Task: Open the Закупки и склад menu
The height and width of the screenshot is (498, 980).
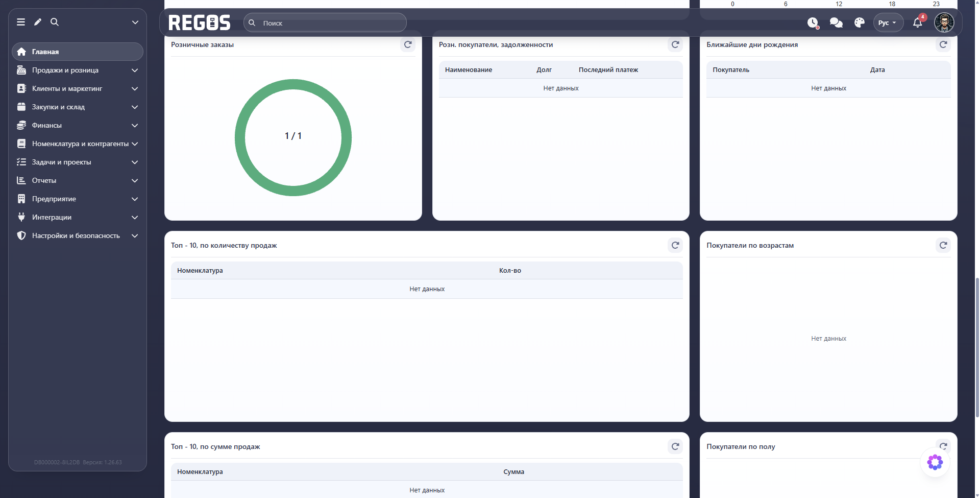Action: pos(78,107)
